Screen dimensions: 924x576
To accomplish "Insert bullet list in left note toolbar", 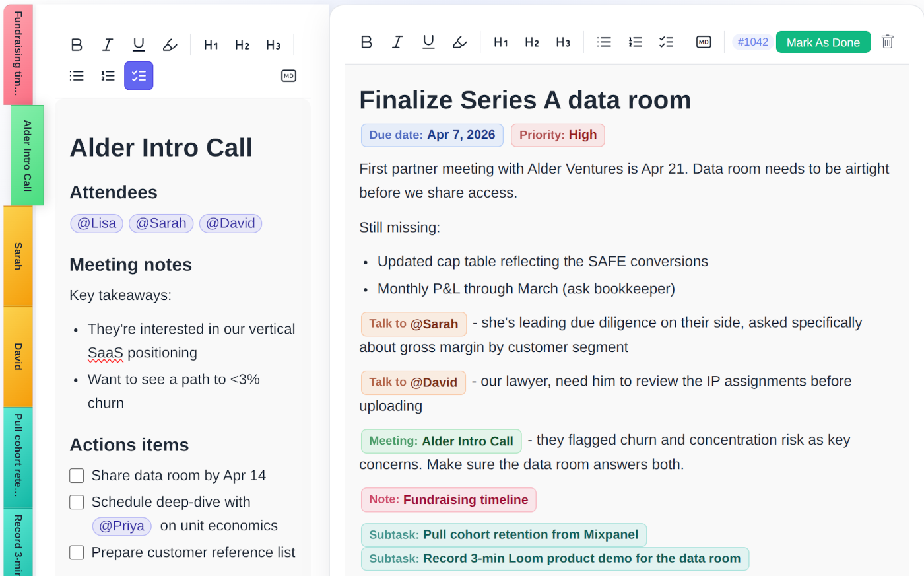I will [77, 76].
